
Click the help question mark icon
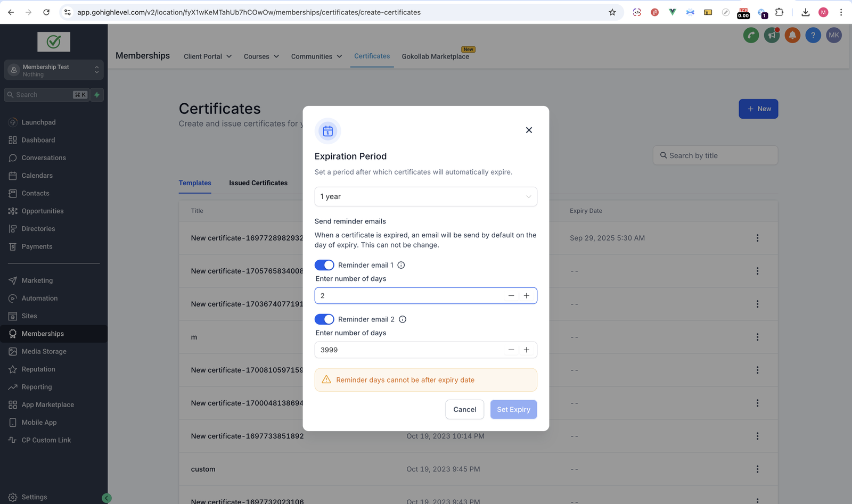click(x=813, y=36)
